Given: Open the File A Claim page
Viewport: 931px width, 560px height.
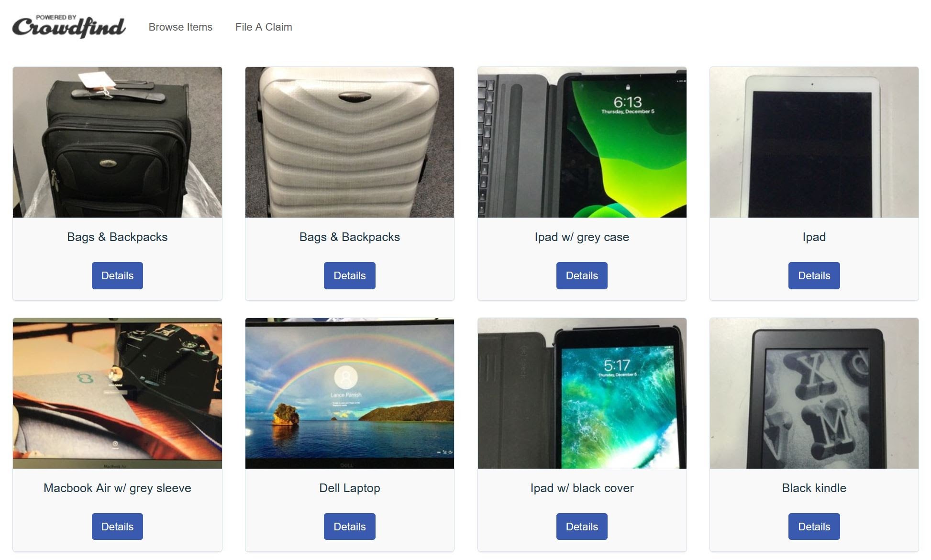Looking at the screenshot, I should tap(264, 27).
